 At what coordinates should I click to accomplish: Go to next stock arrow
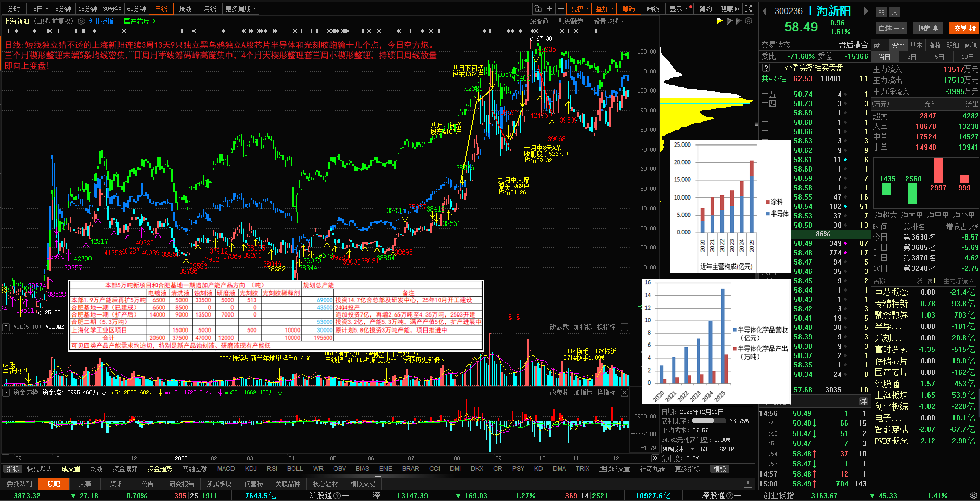[866, 11]
